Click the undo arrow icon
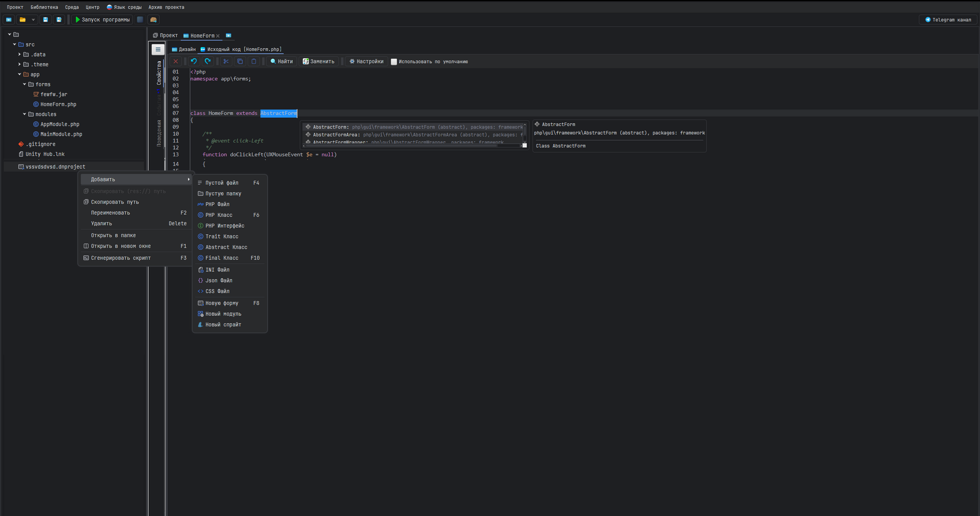The image size is (980, 516). [x=194, y=61]
